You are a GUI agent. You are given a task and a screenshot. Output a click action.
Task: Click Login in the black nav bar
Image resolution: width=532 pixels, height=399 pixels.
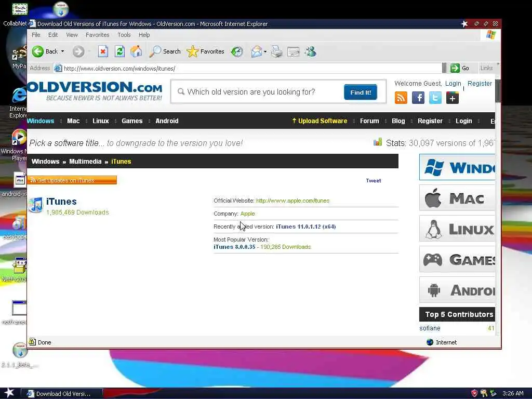pos(464,121)
